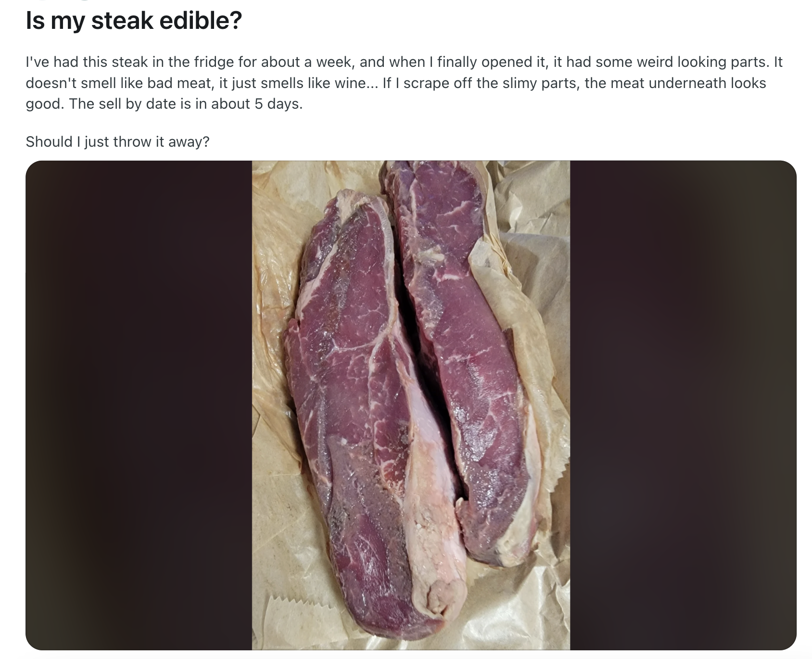Click the phrase "smells like wine" in the post
This screenshot has width=812, height=659.
click(x=317, y=83)
